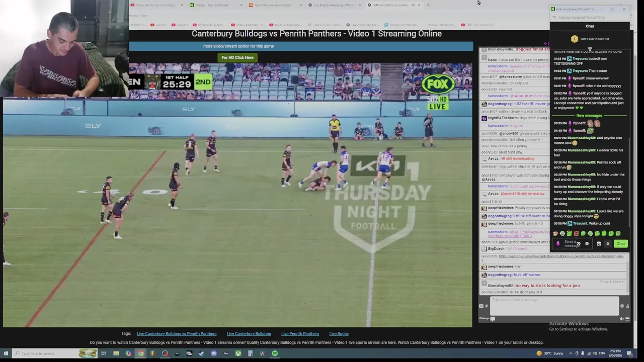The image size is (644, 362).
Task: Click the camera icon beside stream chat input
Action: click(x=481, y=306)
